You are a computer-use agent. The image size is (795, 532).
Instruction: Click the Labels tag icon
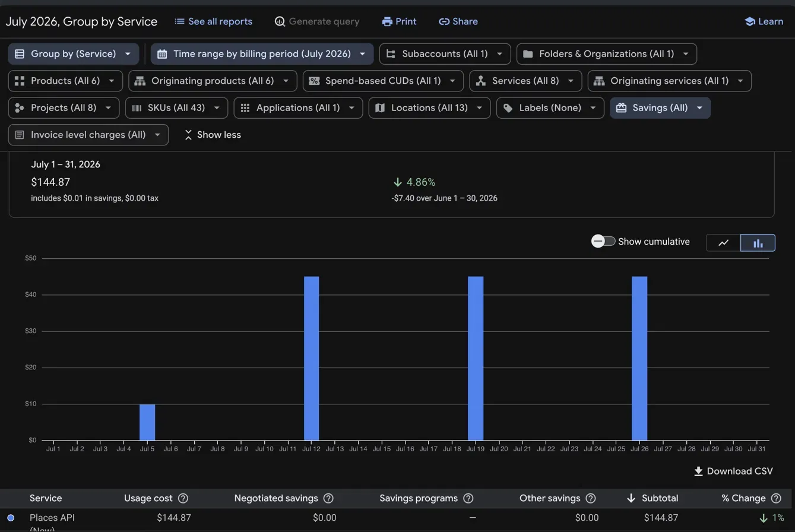point(508,108)
